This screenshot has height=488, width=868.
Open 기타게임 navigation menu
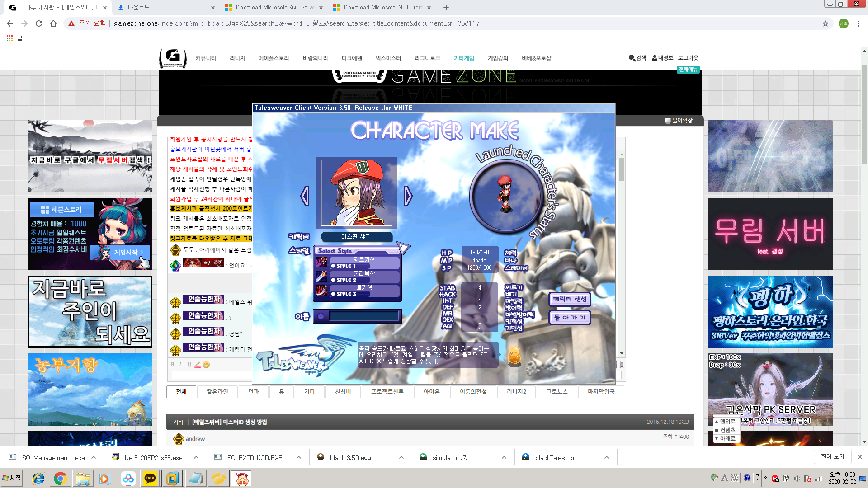[x=464, y=58]
